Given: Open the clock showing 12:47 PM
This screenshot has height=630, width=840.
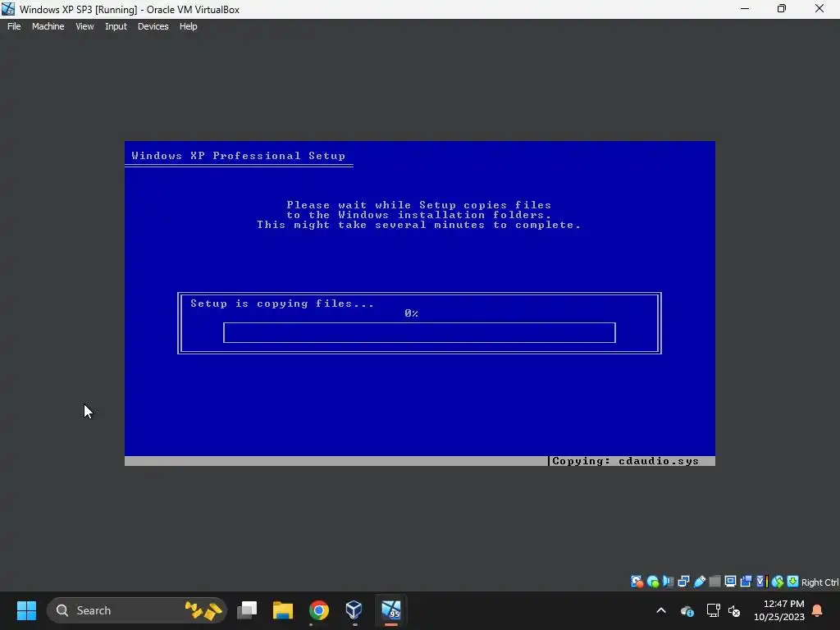Looking at the screenshot, I should click(x=779, y=610).
